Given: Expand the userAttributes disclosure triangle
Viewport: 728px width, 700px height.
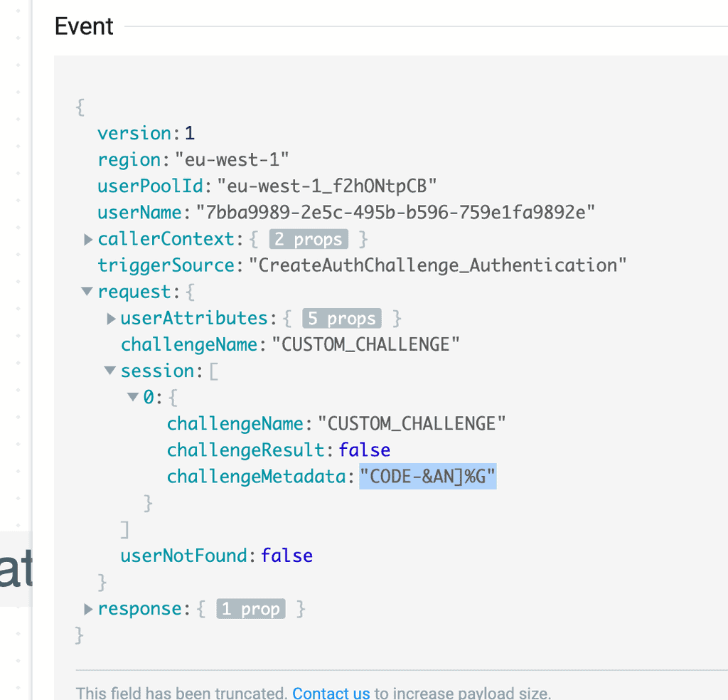Looking at the screenshot, I should (111, 319).
